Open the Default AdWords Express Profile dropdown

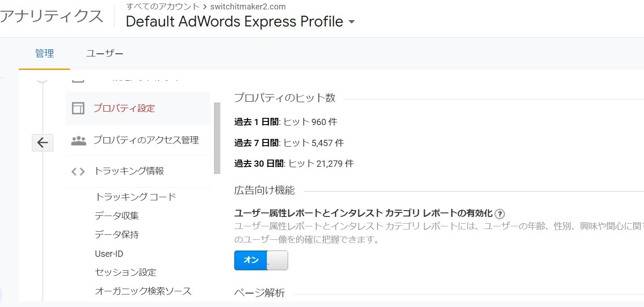click(x=241, y=22)
